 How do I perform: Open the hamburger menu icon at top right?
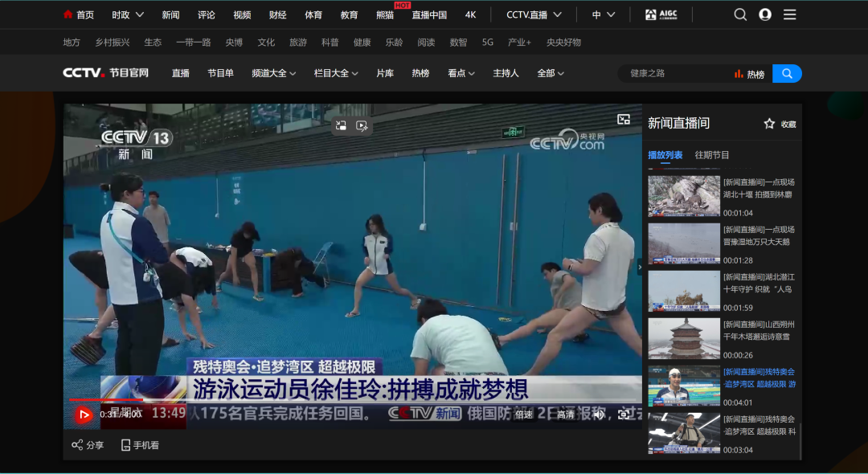pyautogui.click(x=790, y=14)
